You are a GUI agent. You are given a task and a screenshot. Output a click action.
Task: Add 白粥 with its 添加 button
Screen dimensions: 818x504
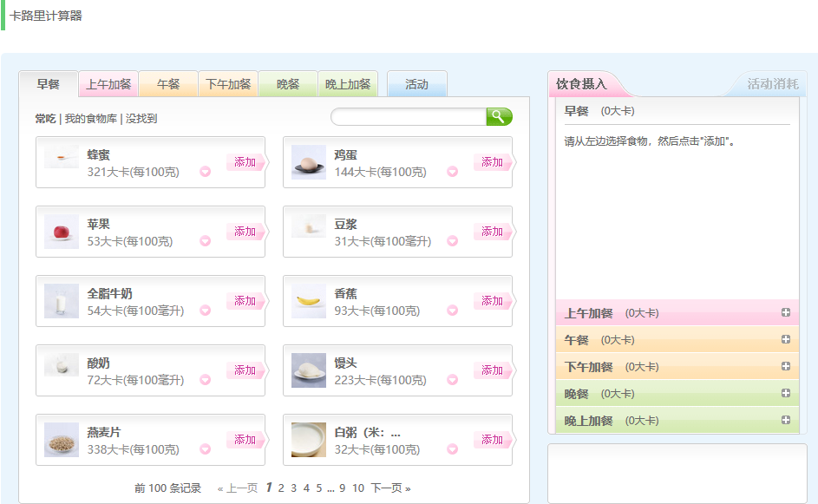coord(493,440)
